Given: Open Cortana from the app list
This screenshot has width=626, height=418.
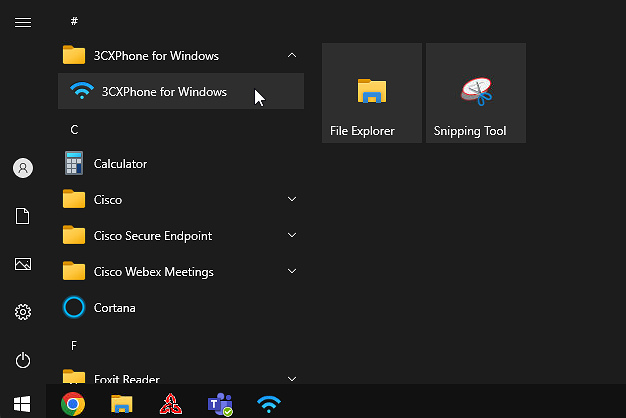Looking at the screenshot, I should [181, 308].
